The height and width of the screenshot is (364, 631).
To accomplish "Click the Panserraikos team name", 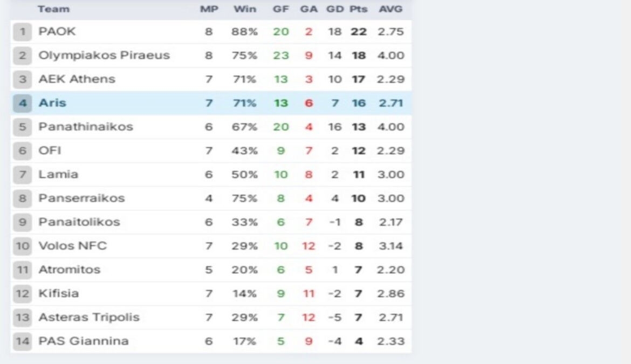I will coord(81,198).
